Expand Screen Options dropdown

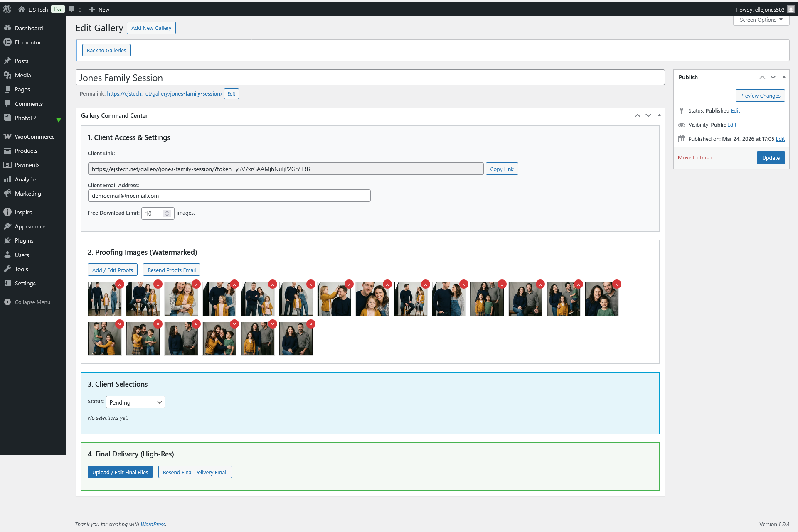pyautogui.click(x=761, y=20)
